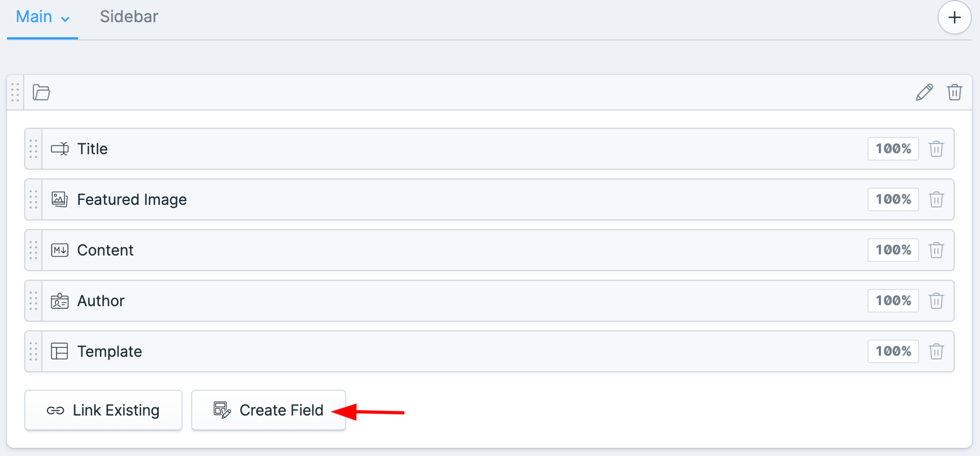Image resolution: width=980 pixels, height=456 pixels.
Task: Switch to the Sidebar tab
Action: (x=129, y=17)
